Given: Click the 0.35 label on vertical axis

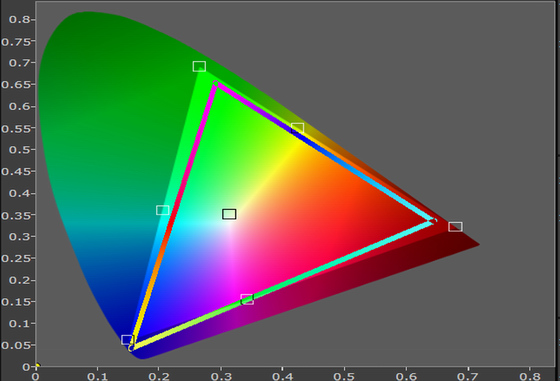Looking at the screenshot, I should (16, 216).
